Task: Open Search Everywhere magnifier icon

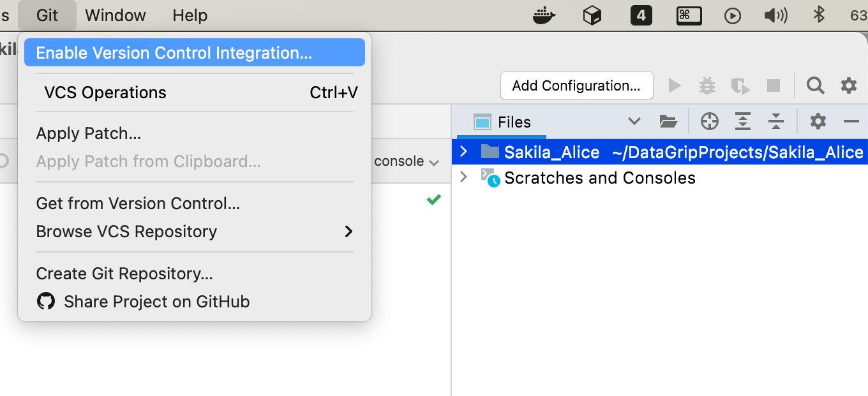Action: pyautogui.click(x=815, y=85)
